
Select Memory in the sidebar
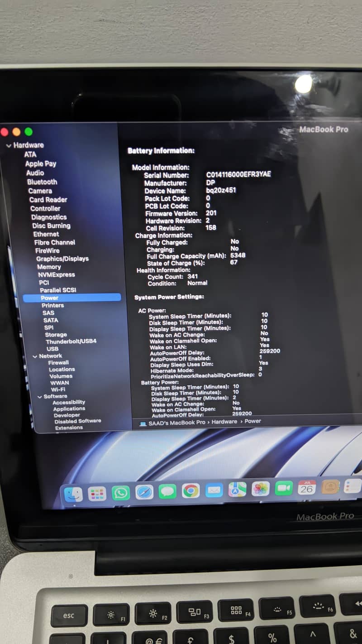pyautogui.click(x=49, y=267)
